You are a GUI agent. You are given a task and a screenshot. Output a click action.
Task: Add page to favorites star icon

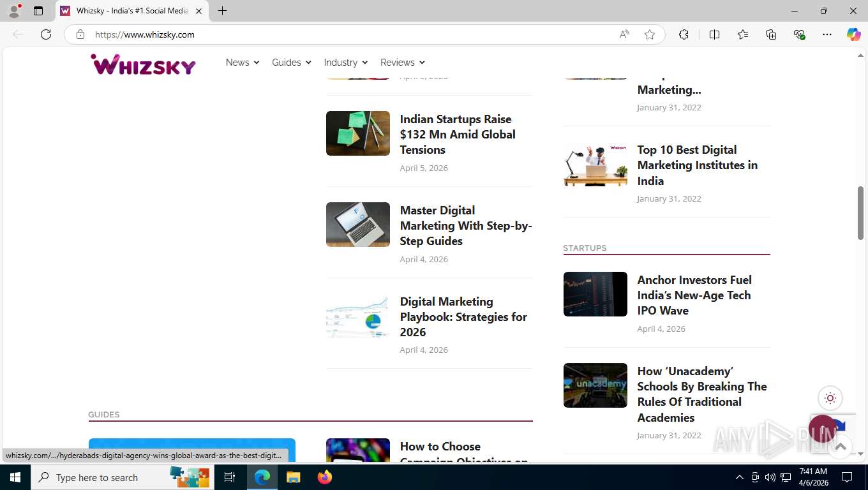650,34
